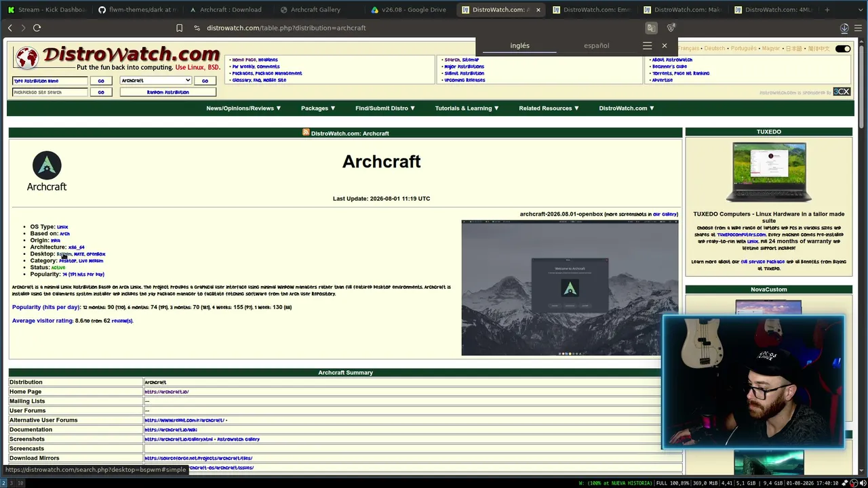Image resolution: width=868 pixels, height=488 pixels.
Task: Switch to the flwm-themes GitHub tab
Action: point(137,9)
